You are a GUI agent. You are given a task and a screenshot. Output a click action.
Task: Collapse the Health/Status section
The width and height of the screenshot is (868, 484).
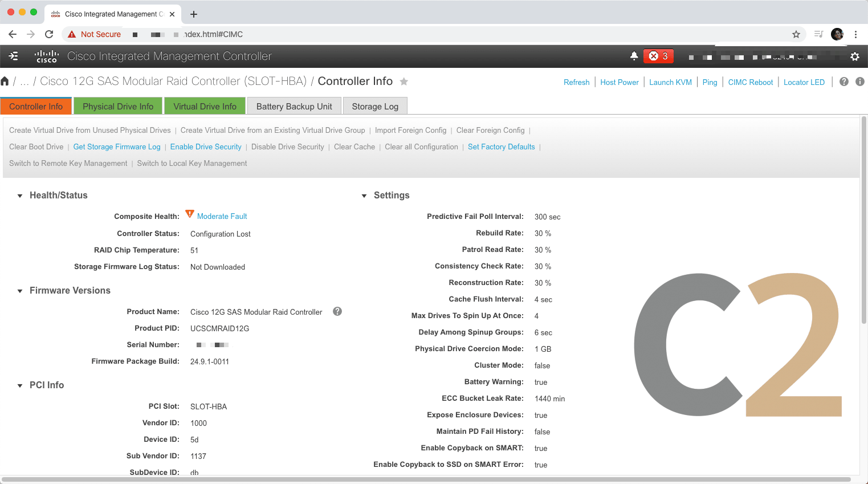[x=20, y=196]
